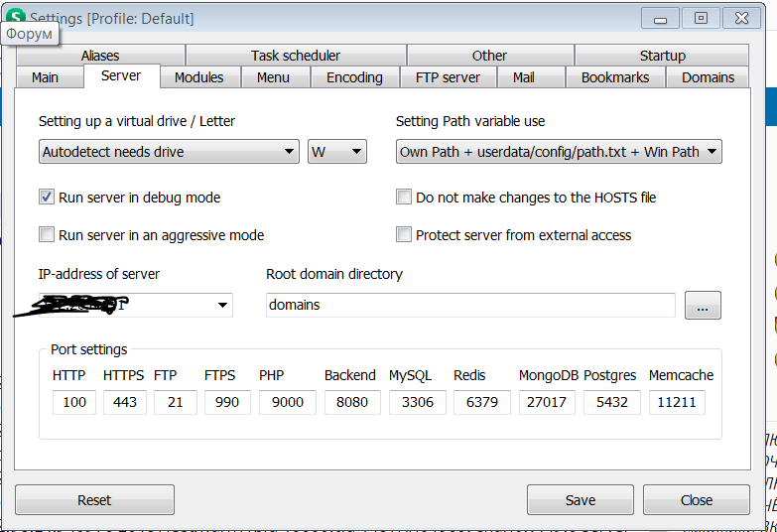
Task: Open the Setting Path variable use dropdown
Action: (559, 152)
